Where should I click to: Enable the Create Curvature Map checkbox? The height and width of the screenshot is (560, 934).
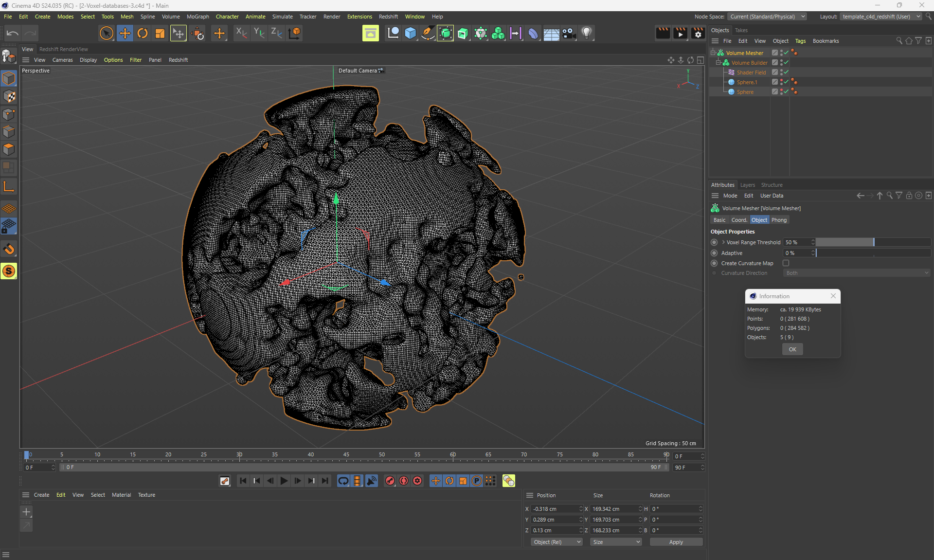coord(786,263)
